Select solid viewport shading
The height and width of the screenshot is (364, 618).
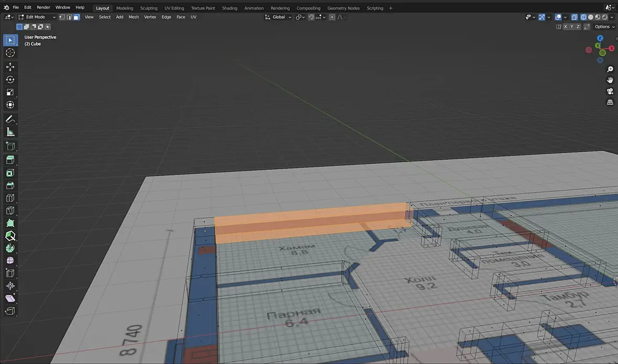590,17
